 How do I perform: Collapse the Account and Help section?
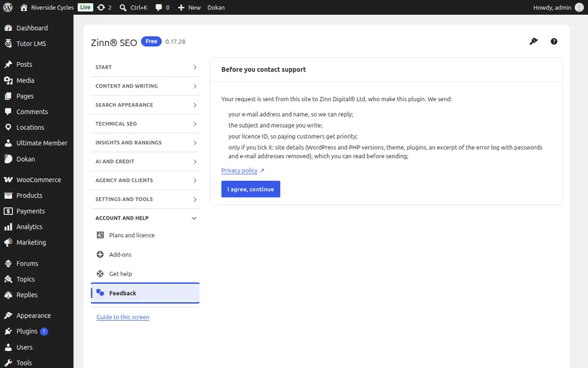pyautogui.click(x=145, y=218)
